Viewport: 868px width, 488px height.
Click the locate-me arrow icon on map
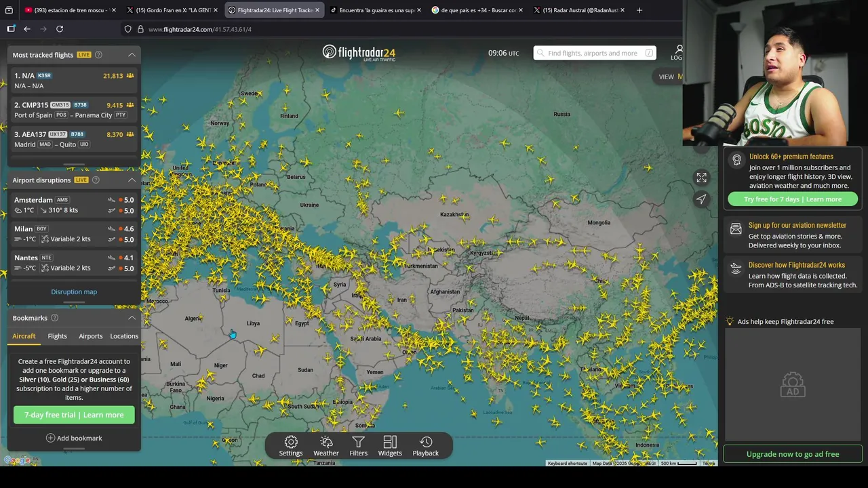701,199
